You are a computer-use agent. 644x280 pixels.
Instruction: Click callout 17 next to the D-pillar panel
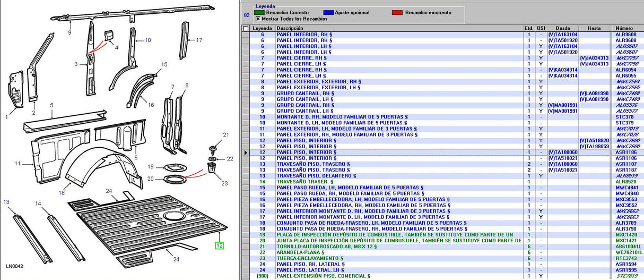[x=199, y=40]
